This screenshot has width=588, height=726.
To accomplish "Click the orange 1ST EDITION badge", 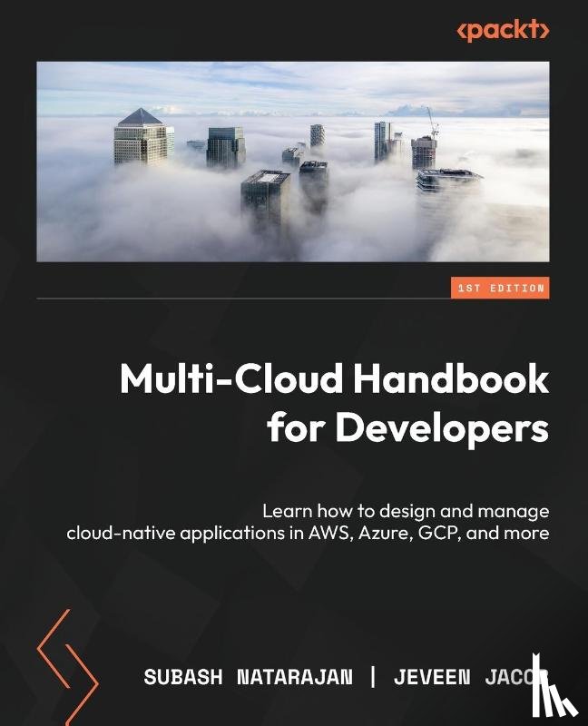I will pos(499,289).
